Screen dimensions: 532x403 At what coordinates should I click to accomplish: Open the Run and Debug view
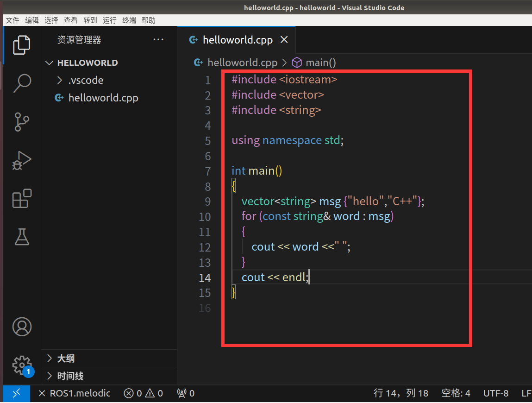point(21,160)
